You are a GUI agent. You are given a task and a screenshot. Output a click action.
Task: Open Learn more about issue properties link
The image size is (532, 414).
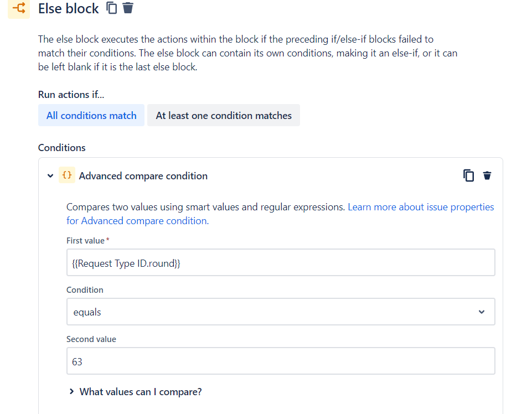pos(421,207)
